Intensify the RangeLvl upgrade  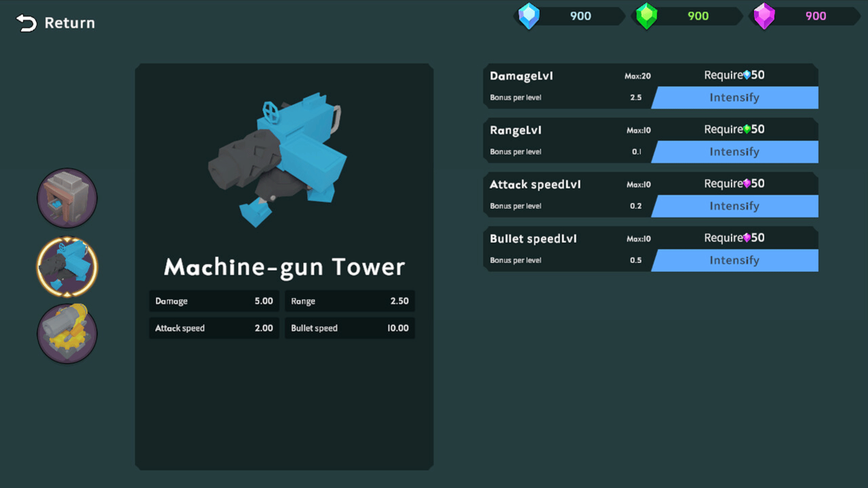pyautogui.click(x=734, y=152)
